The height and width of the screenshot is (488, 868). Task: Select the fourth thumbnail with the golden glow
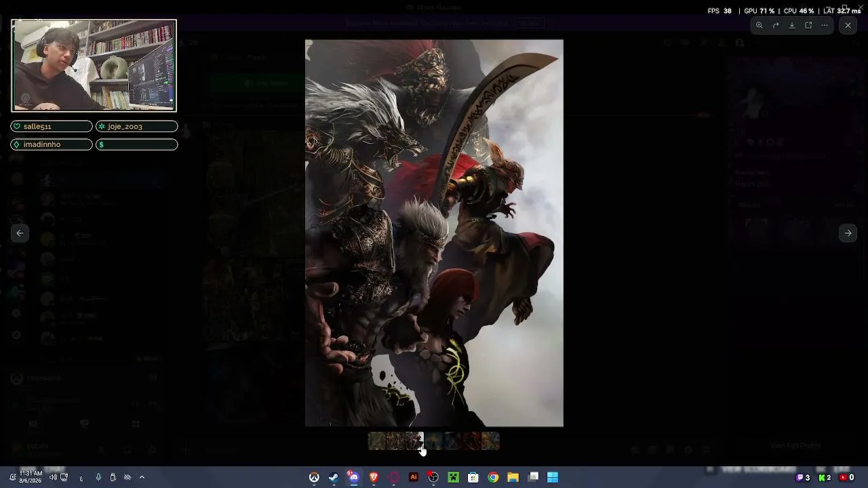click(x=433, y=441)
